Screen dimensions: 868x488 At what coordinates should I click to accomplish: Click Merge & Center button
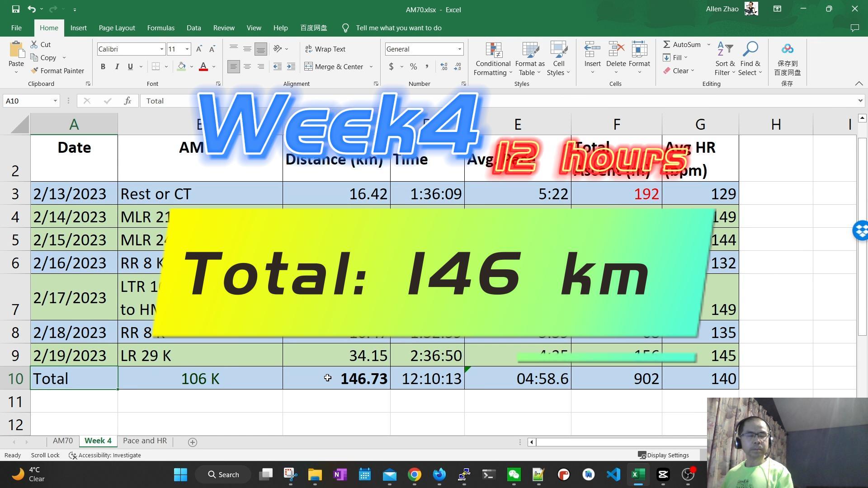(335, 66)
